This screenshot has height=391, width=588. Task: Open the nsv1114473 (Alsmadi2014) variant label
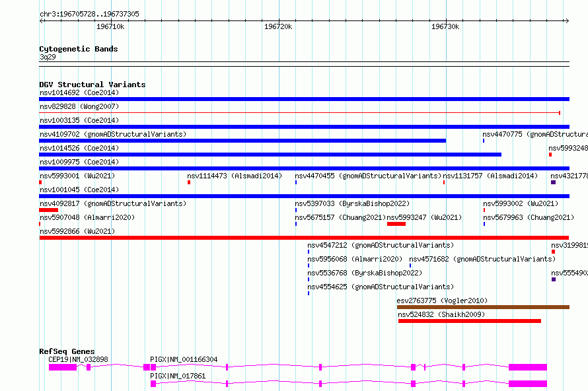tap(235, 176)
